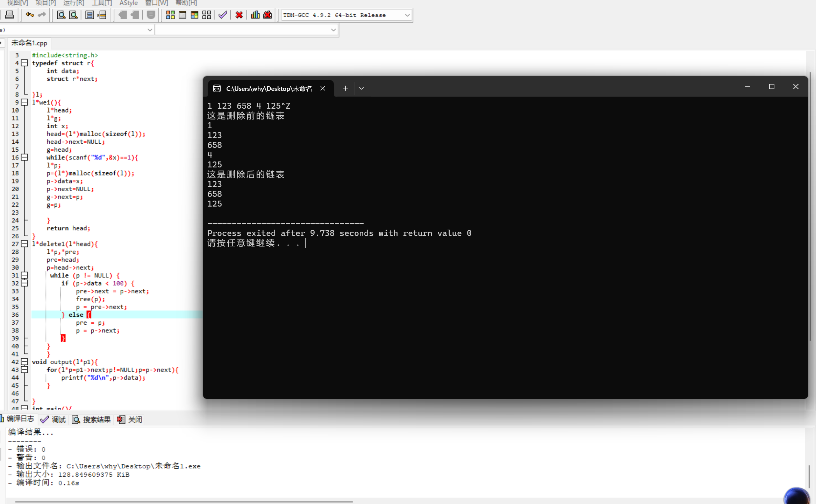Open the terminal new-tab dropdown chevron

362,88
